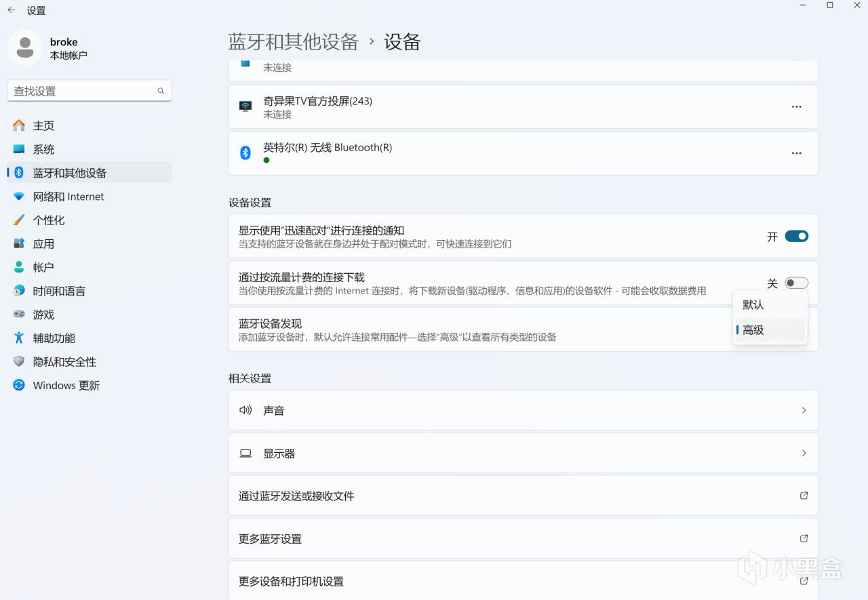Click the Wi-Fi icon beside 网络和 Internet
The image size is (868, 600).
[x=19, y=197]
